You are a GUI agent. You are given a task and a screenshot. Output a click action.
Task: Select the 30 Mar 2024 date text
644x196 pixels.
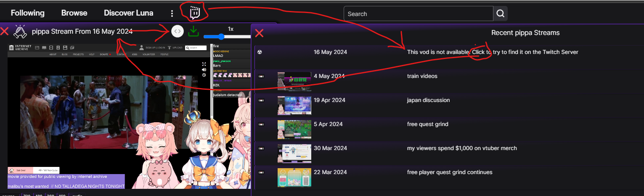(x=330, y=148)
